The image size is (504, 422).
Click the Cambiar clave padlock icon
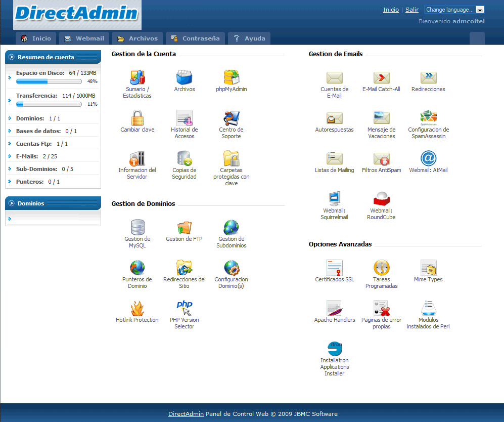pos(138,118)
